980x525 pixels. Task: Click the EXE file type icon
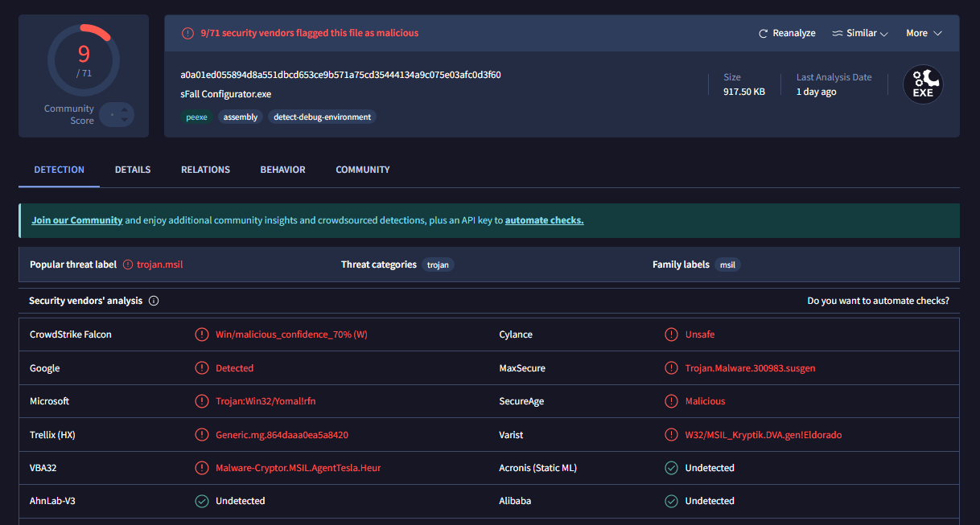pyautogui.click(x=922, y=84)
